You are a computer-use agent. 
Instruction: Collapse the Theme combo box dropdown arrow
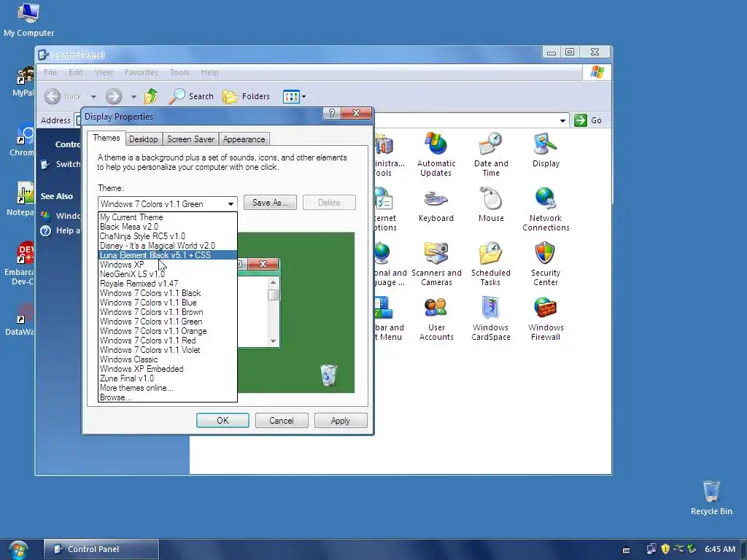[x=231, y=204]
